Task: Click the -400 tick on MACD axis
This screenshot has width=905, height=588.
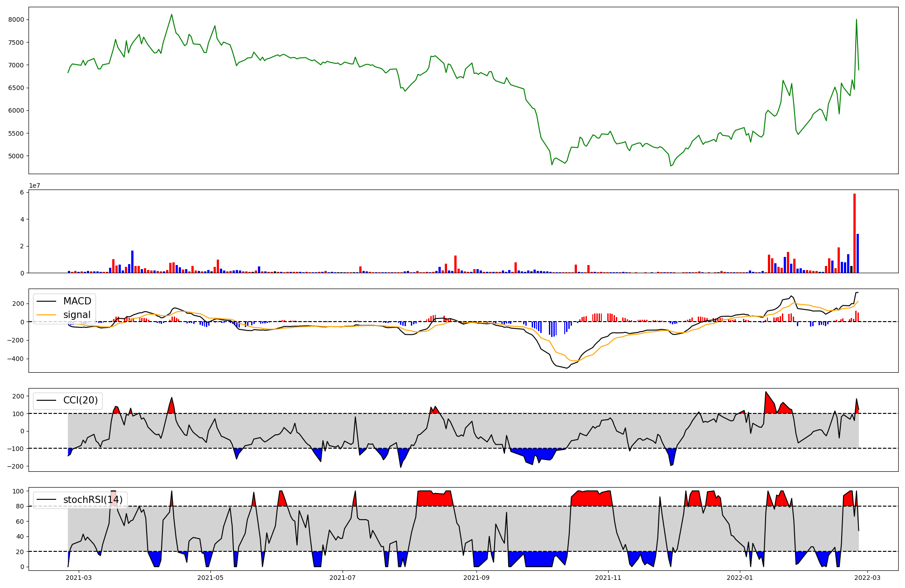Action: point(16,359)
